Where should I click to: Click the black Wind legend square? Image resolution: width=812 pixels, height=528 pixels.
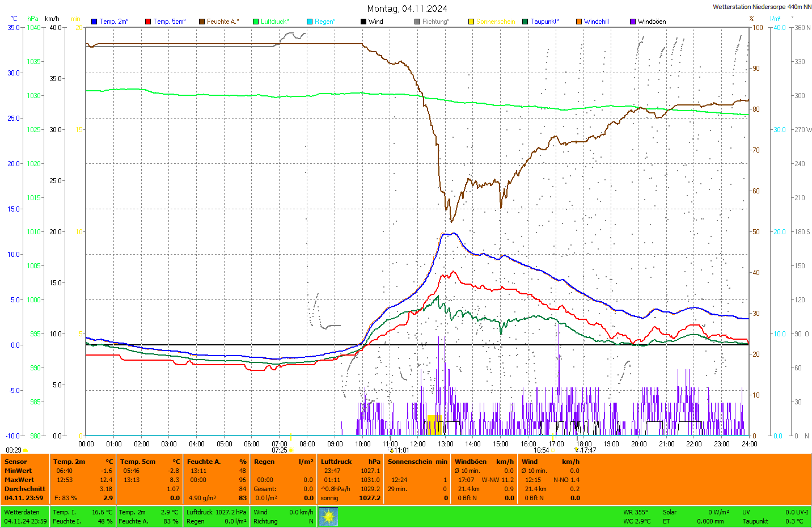(x=363, y=22)
